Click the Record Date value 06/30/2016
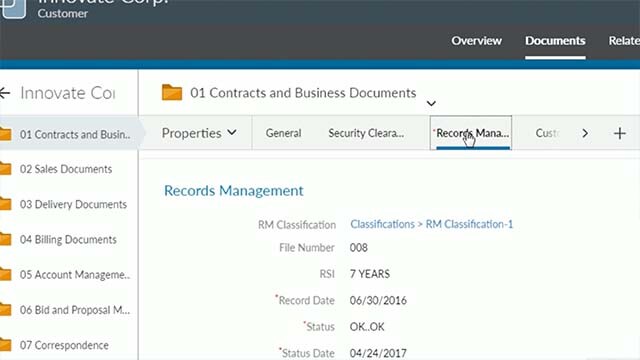The height and width of the screenshot is (360, 640). click(378, 300)
